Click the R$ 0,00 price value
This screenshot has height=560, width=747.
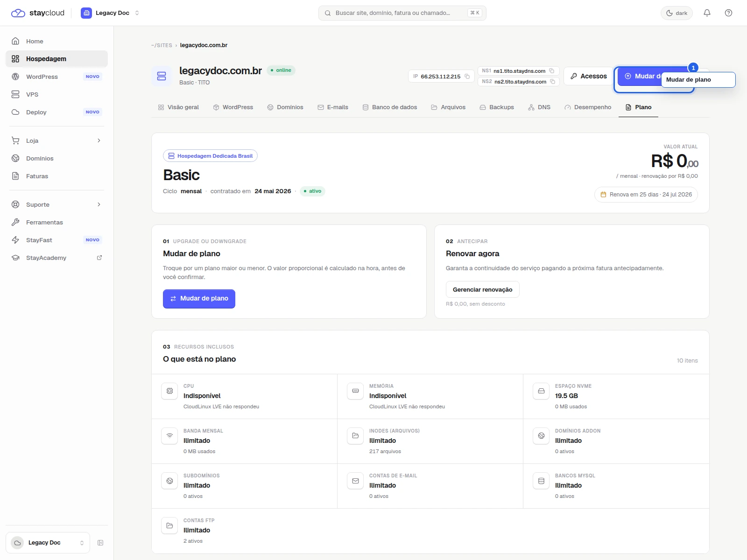[675, 161]
